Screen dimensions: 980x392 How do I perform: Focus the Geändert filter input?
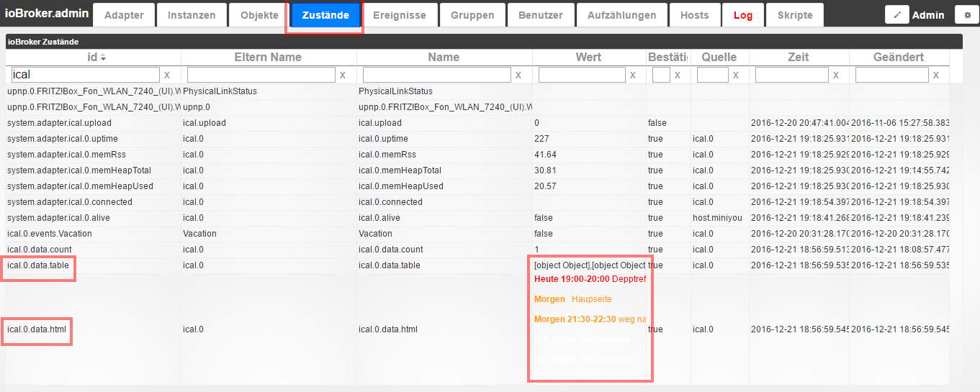click(892, 74)
